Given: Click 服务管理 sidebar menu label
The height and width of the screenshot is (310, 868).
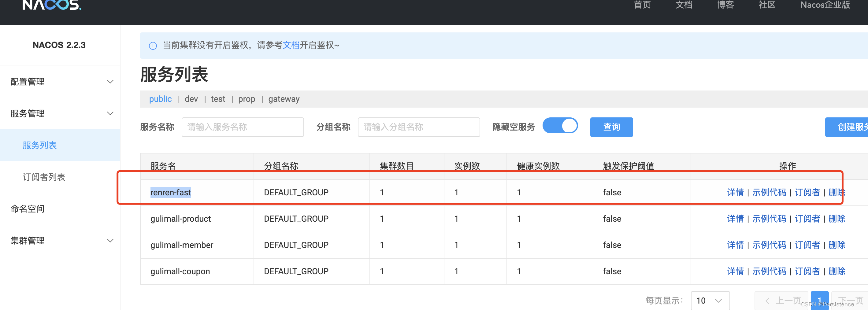Looking at the screenshot, I should 27,113.
